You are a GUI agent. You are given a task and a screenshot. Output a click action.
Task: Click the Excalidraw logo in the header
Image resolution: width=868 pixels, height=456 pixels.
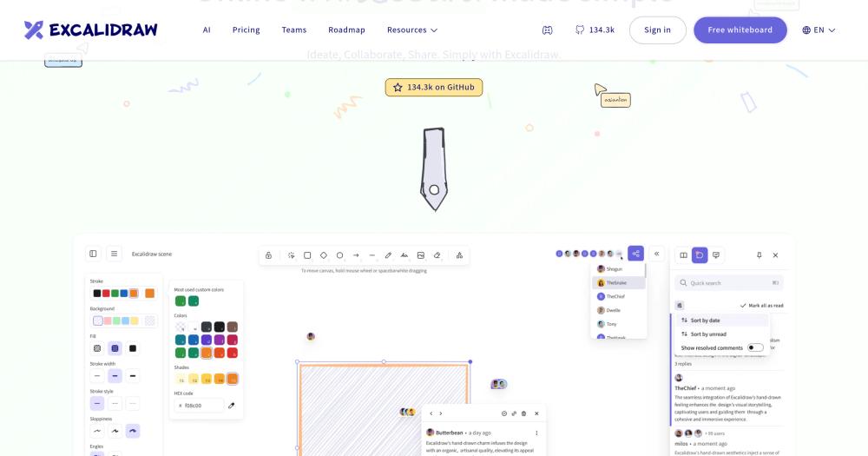coord(91,30)
